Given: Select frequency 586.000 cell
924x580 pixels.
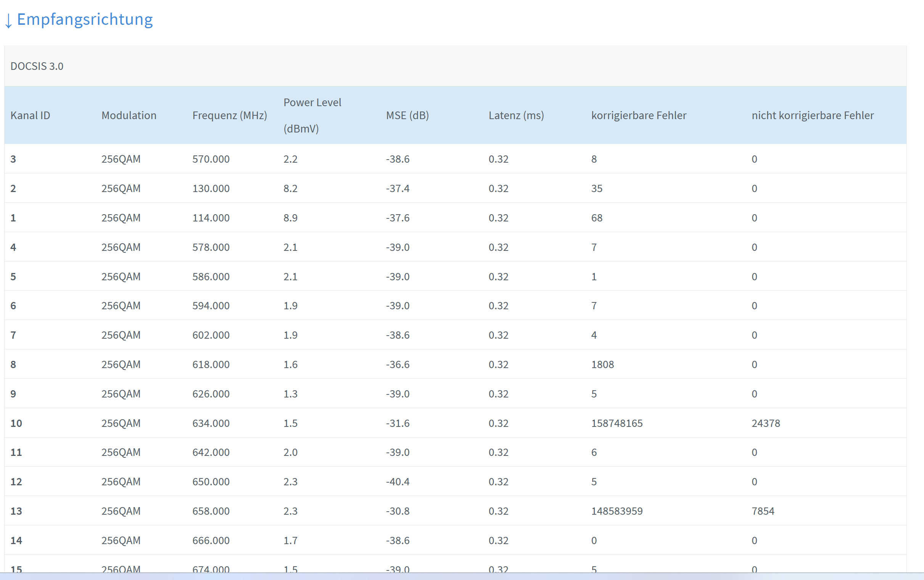Looking at the screenshot, I should [211, 276].
